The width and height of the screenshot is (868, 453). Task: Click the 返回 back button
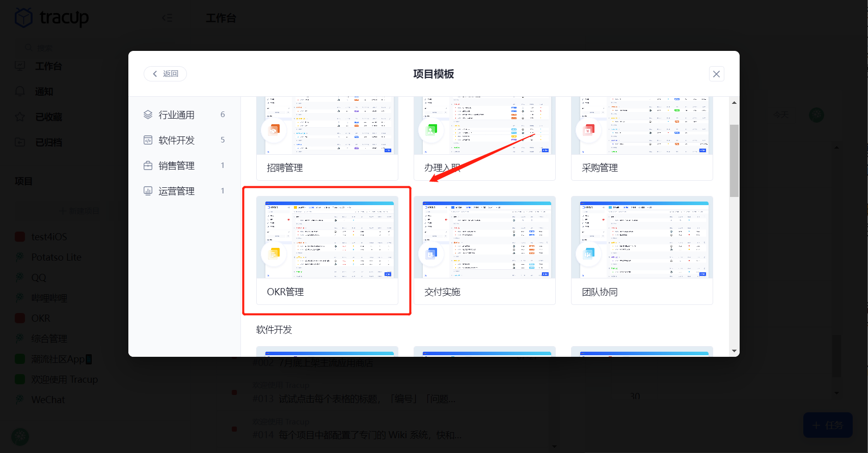coord(165,74)
